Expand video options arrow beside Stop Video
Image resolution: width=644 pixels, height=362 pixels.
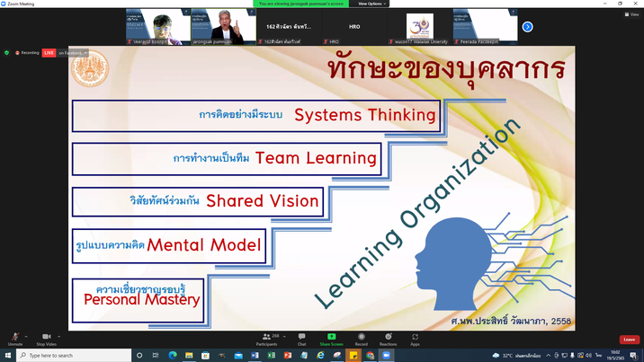(58, 337)
